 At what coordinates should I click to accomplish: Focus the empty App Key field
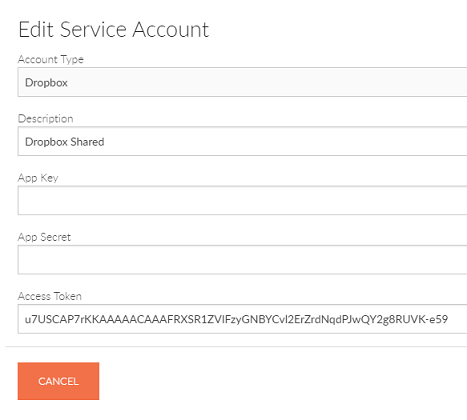tap(242, 200)
